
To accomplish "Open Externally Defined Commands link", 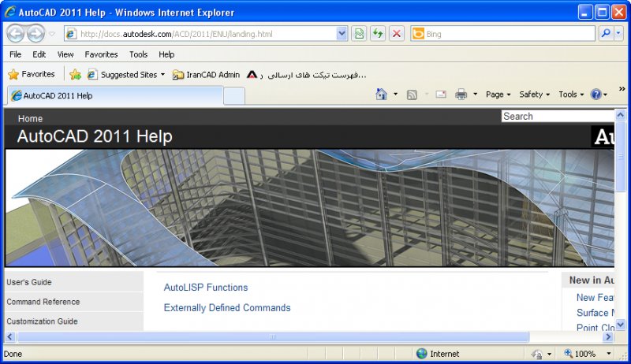I will [x=227, y=308].
